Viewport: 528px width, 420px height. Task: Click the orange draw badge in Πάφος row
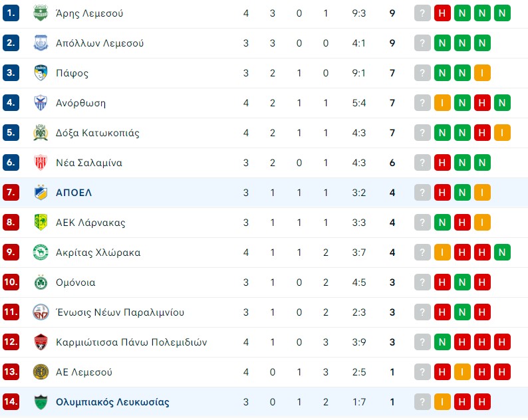point(482,72)
